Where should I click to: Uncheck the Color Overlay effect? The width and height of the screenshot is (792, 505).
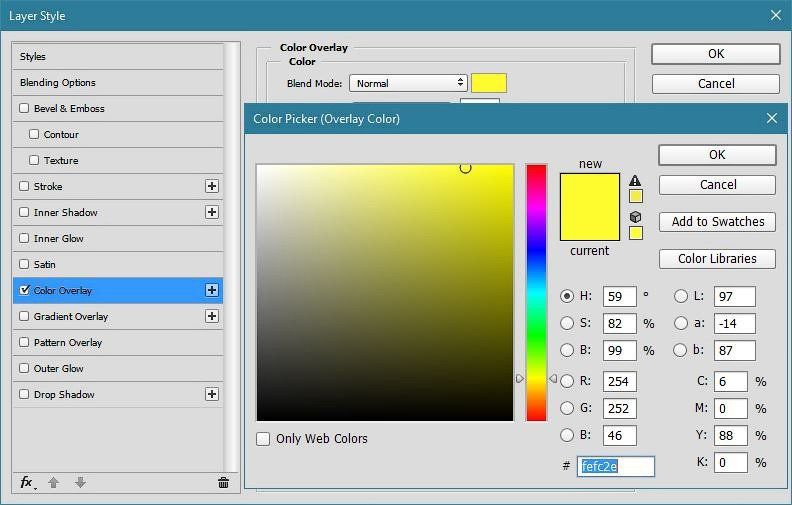click(x=25, y=290)
